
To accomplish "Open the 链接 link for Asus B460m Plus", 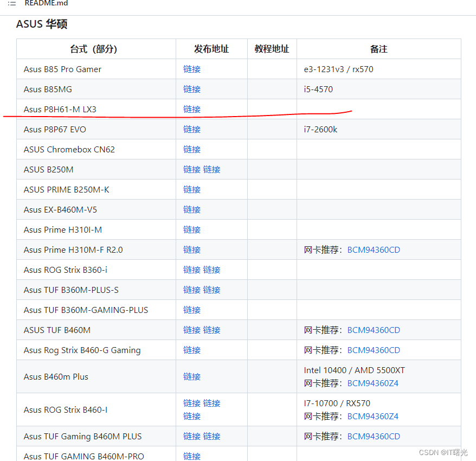I will 192,376.
